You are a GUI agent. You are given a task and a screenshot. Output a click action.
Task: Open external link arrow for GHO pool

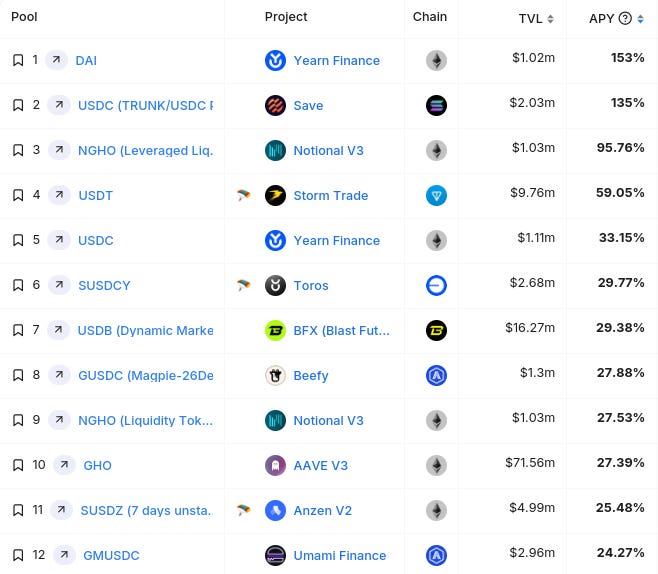64,465
